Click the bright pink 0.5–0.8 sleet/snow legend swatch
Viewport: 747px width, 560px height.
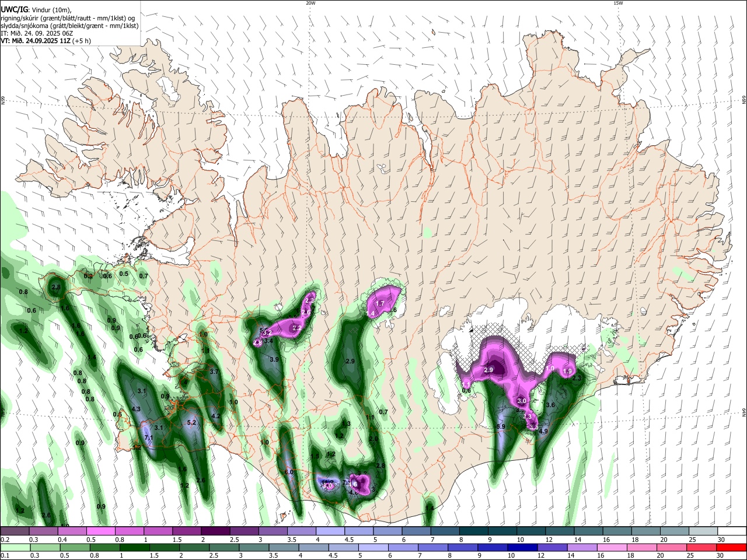[100, 531]
